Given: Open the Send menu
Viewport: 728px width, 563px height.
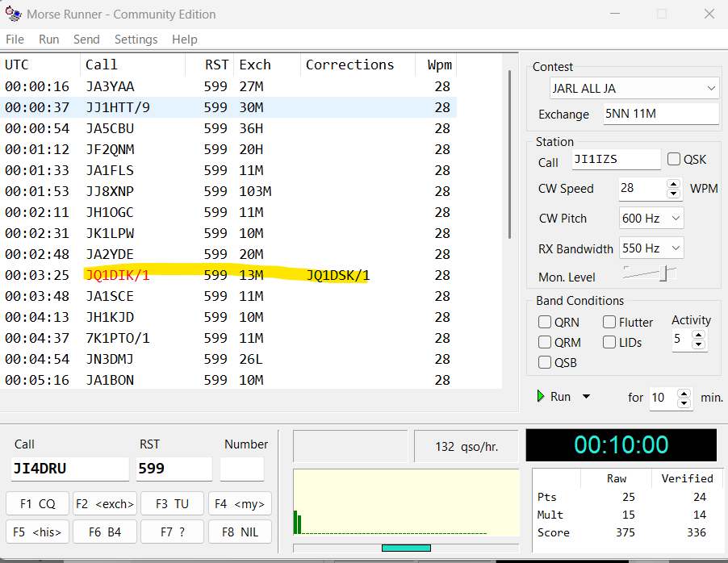Looking at the screenshot, I should click(86, 40).
